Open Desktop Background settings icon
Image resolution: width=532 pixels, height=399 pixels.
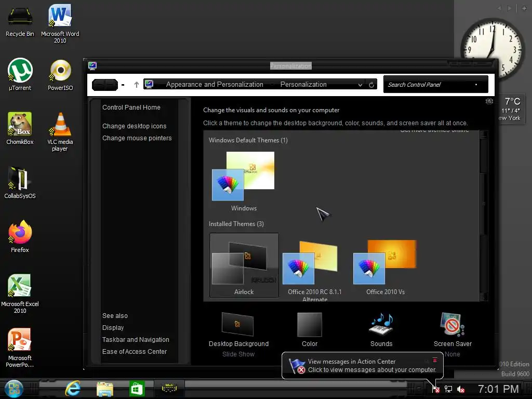tap(237, 324)
